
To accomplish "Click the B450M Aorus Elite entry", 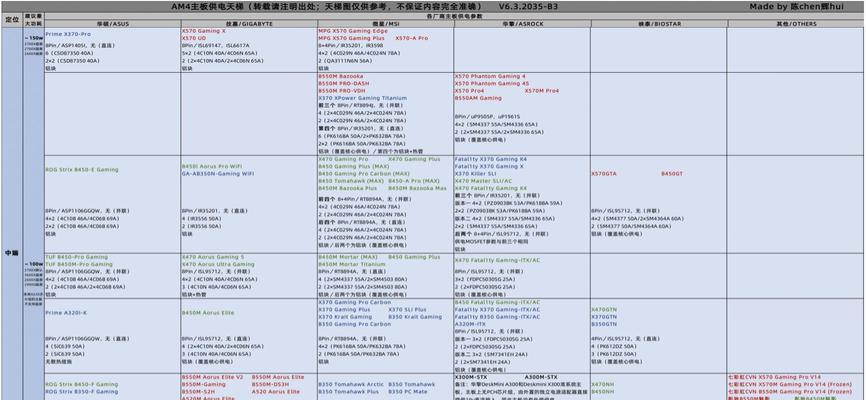I will (208, 313).
